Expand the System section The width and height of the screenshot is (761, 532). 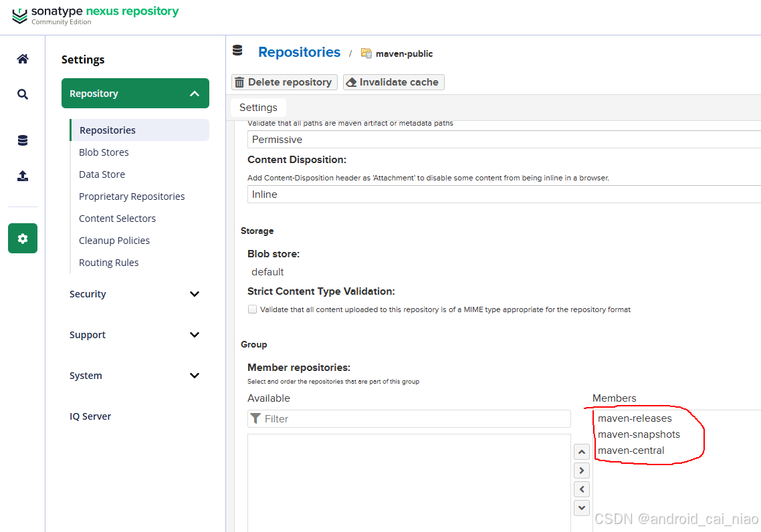click(x=135, y=376)
